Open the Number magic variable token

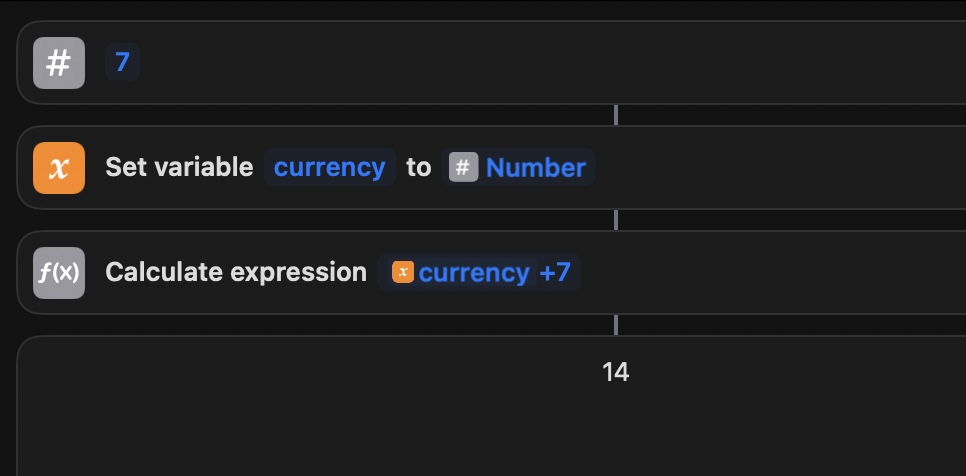click(535, 167)
